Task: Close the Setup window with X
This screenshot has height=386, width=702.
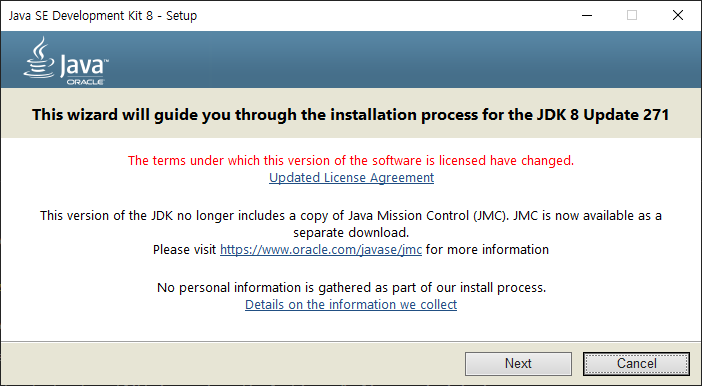Action: [x=678, y=15]
